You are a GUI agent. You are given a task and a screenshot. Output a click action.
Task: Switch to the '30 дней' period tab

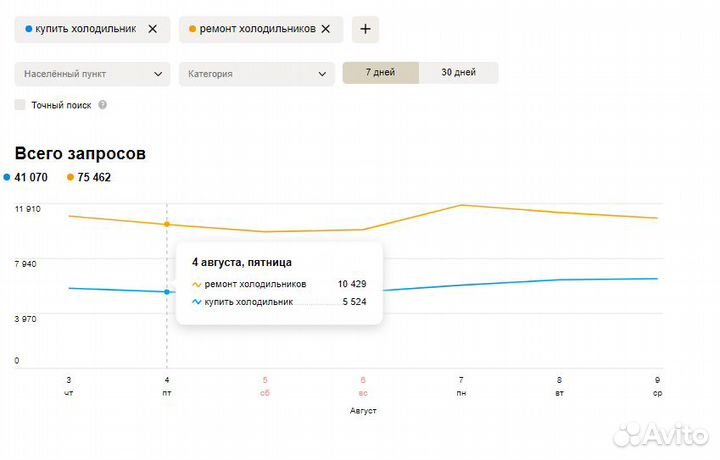tap(458, 73)
